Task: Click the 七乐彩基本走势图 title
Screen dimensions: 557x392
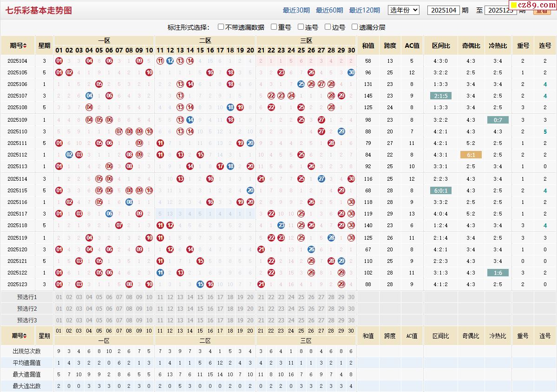Action: click(x=39, y=10)
